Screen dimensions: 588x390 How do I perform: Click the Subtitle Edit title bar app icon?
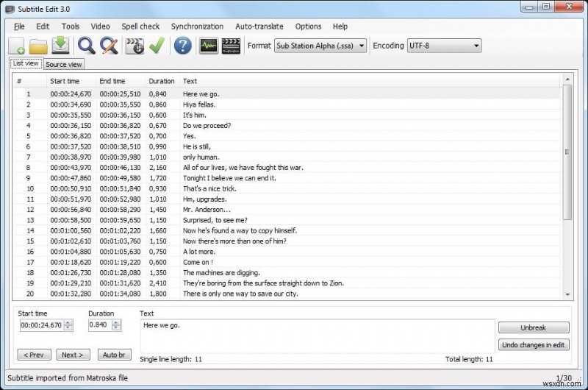pyautogui.click(x=10, y=9)
